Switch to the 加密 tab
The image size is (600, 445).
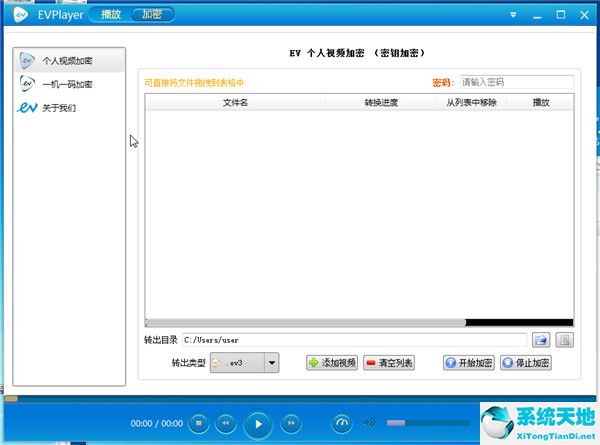pyautogui.click(x=152, y=15)
